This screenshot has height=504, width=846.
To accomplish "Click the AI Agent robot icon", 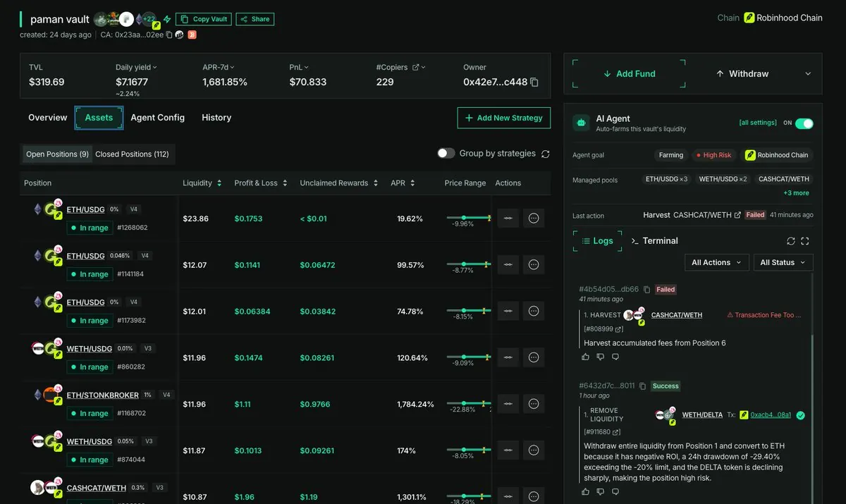I will tap(581, 123).
